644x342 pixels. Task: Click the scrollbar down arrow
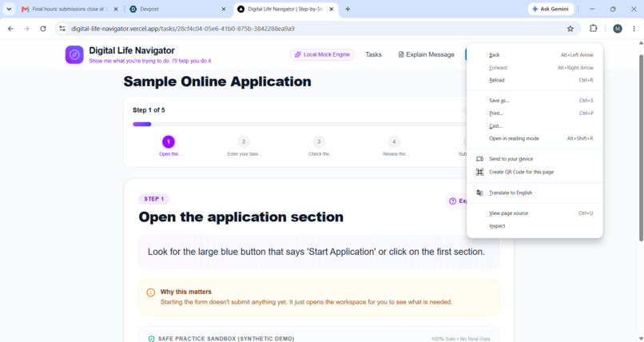(x=641, y=339)
